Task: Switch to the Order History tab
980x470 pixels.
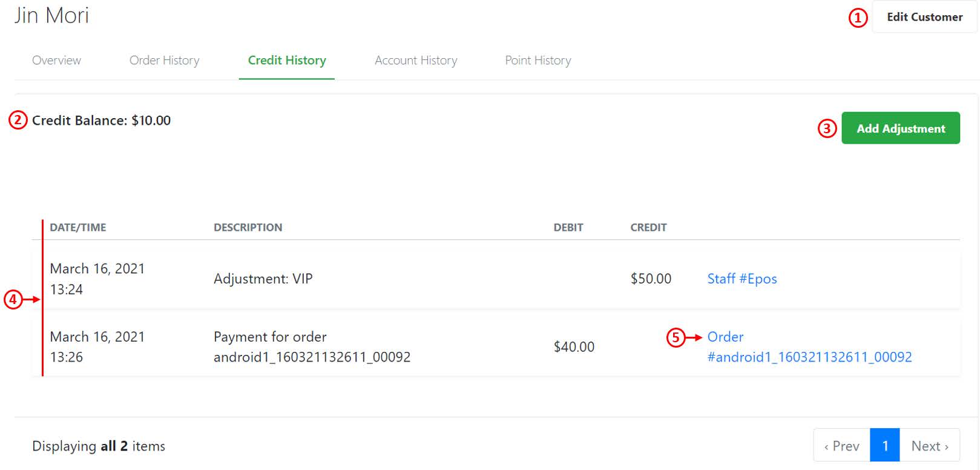Action: pos(164,61)
